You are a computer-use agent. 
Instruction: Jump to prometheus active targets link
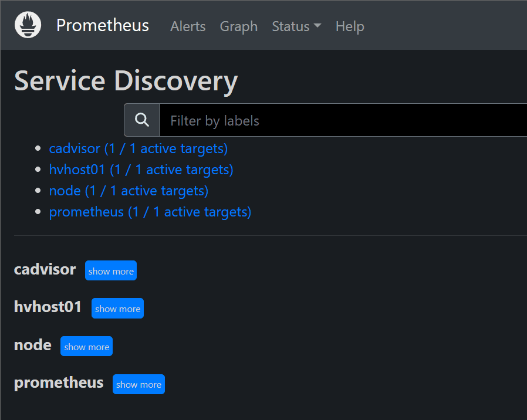point(150,212)
